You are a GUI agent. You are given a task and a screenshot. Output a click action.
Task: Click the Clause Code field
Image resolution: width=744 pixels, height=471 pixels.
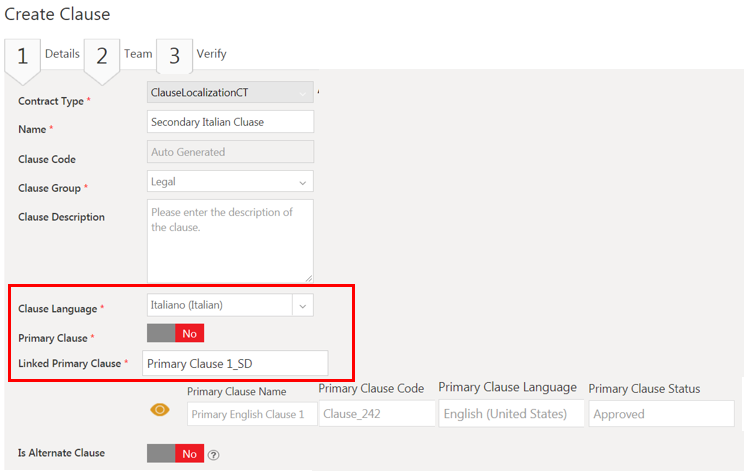point(230,152)
